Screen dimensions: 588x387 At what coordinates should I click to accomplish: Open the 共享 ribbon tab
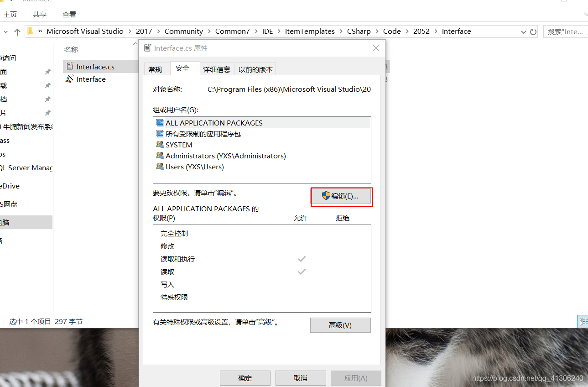pos(40,15)
